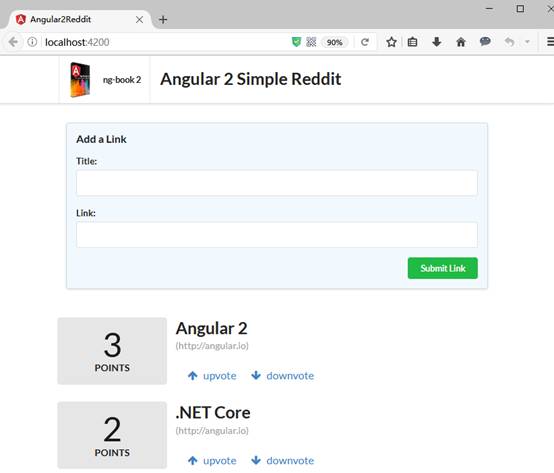
Task: Click the browser back arrow button
Action: [13, 42]
